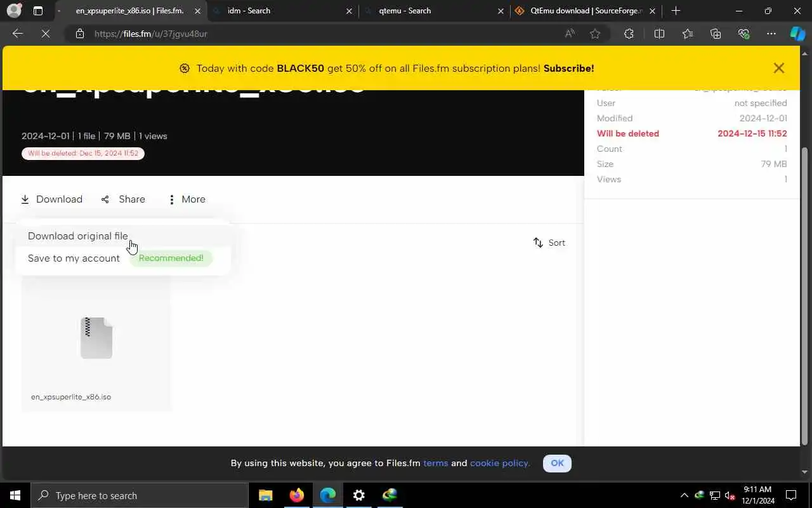Open the Edge profile avatar
The width and height of the screenshot is (812, 508).
14,11
